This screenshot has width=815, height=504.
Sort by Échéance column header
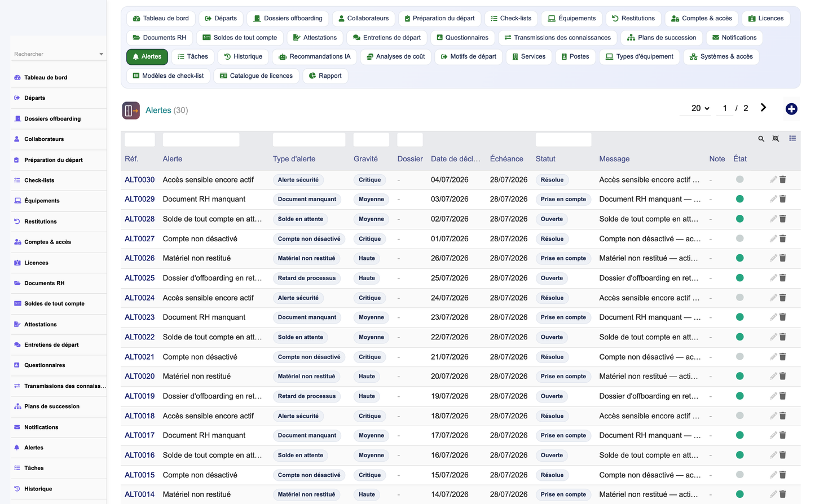(x=506, y=159)
